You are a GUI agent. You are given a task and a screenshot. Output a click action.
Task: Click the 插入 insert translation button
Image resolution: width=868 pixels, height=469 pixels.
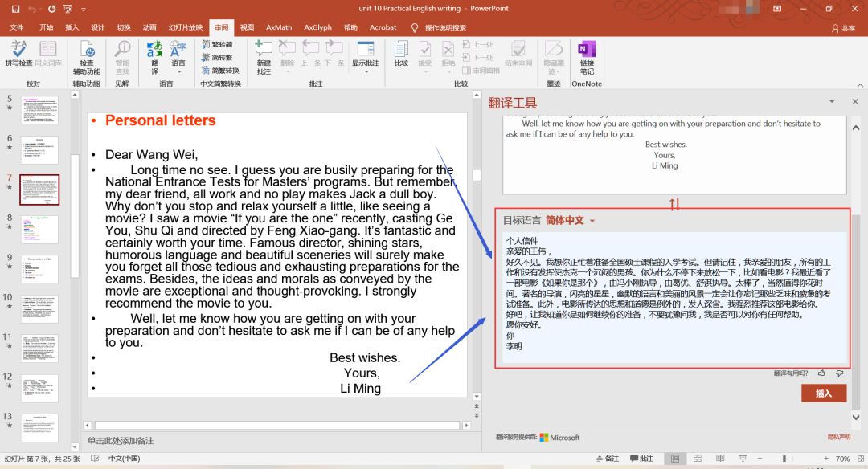tap(824, 394)
